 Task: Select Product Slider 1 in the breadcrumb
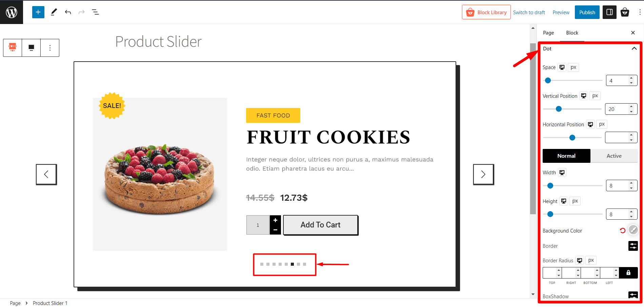pyautogui.click(x=50, y=303)
